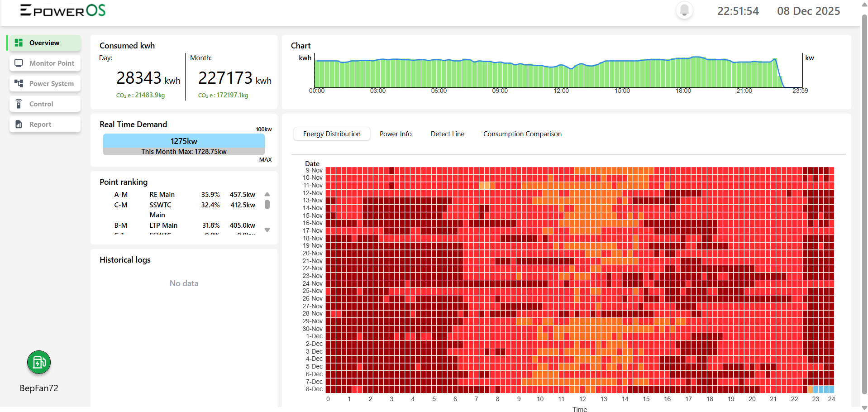
Task: Open the Report document icon
Action: (x=19, y=124)
